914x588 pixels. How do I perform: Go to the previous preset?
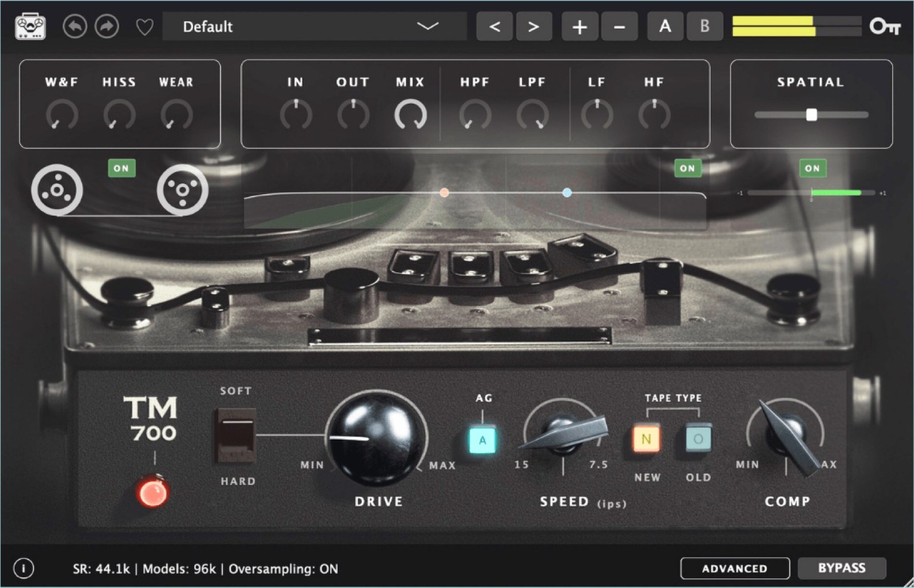coord(495,27)
